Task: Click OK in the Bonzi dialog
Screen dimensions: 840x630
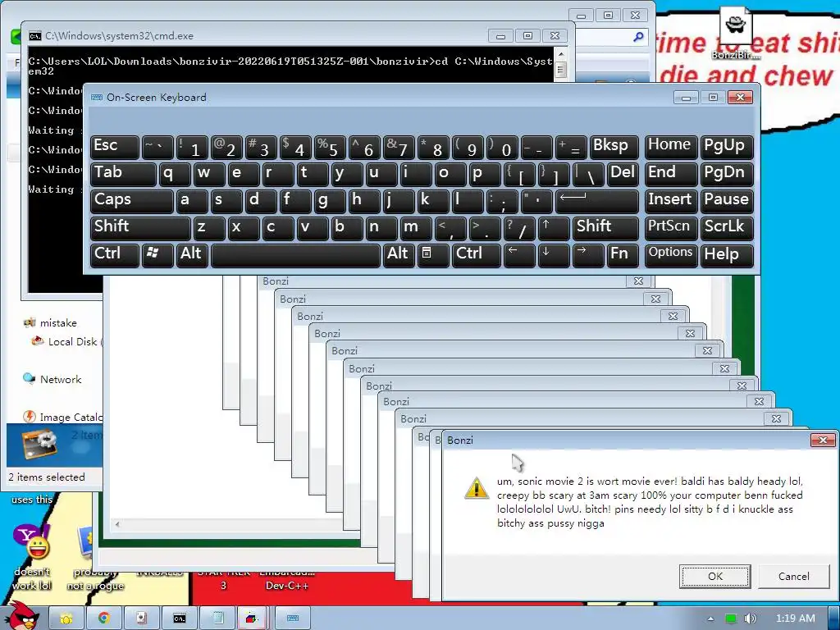Action: tap(714, 577)
